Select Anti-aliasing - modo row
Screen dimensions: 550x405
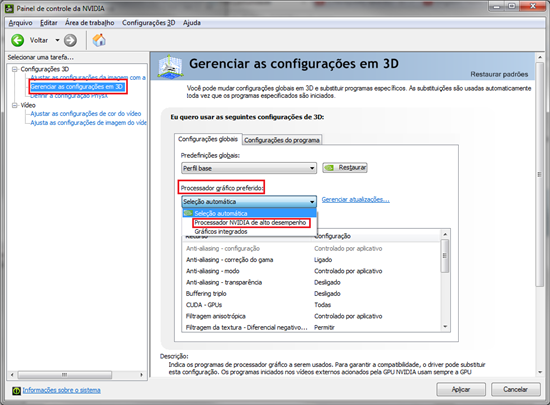pyautogui.click(x=311, y=271)
